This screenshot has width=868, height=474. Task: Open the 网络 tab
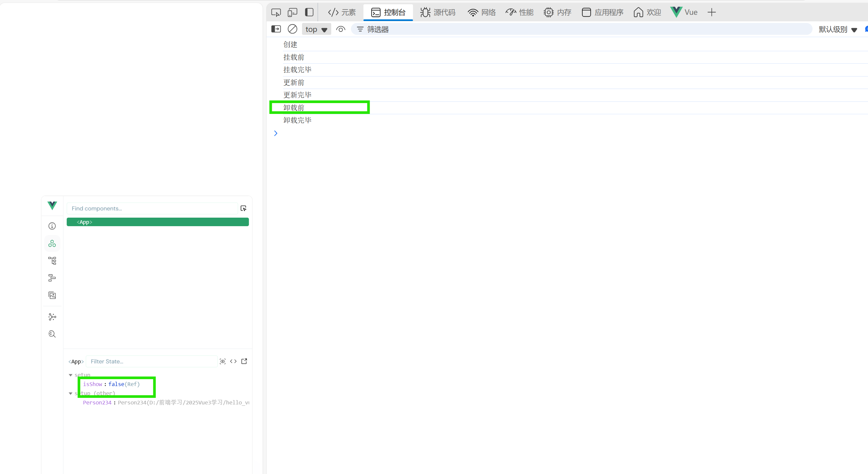point(482,12)
